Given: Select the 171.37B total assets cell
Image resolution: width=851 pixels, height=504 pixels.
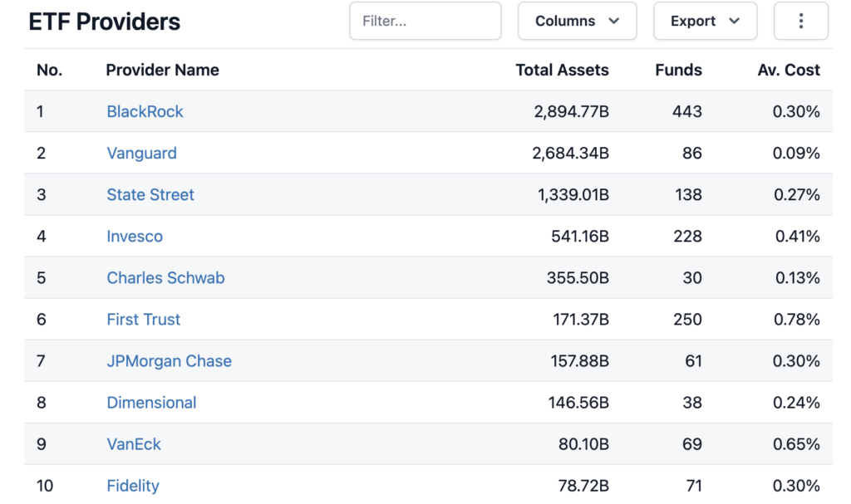Looking at the screenshot, I should coord(581,320).
